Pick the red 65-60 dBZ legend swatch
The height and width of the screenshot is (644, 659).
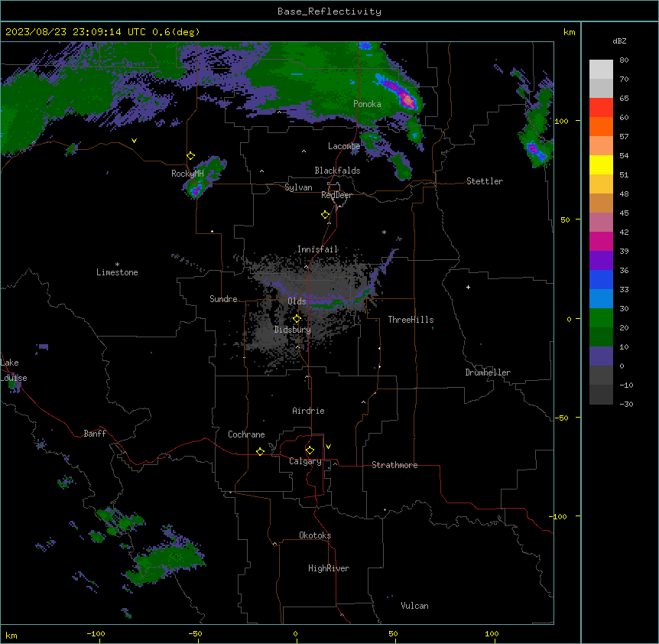tap(601, 108)
